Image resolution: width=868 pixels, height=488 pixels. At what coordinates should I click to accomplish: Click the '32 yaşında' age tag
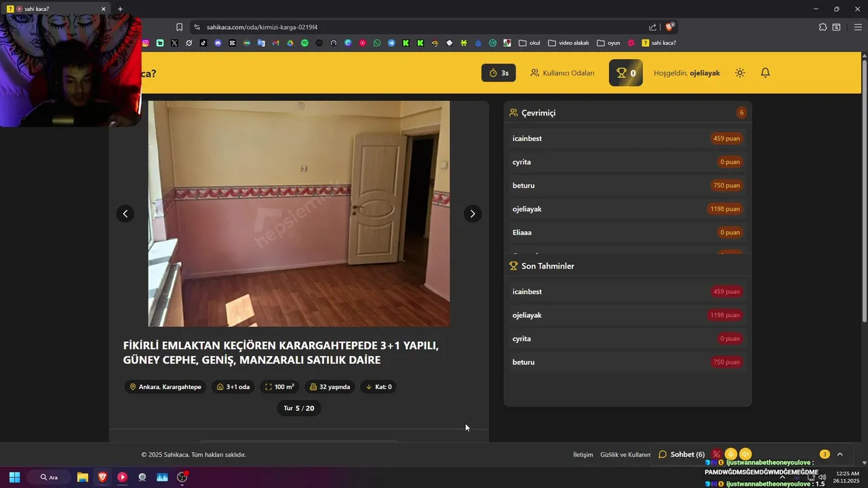click(330, 387)
